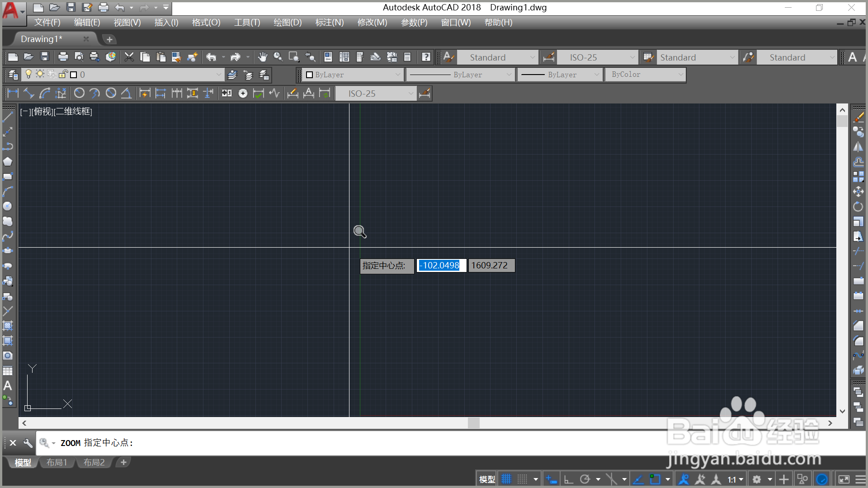
Task: Toggle ortho mode in status bar
Action: click(x=569, y=479)
